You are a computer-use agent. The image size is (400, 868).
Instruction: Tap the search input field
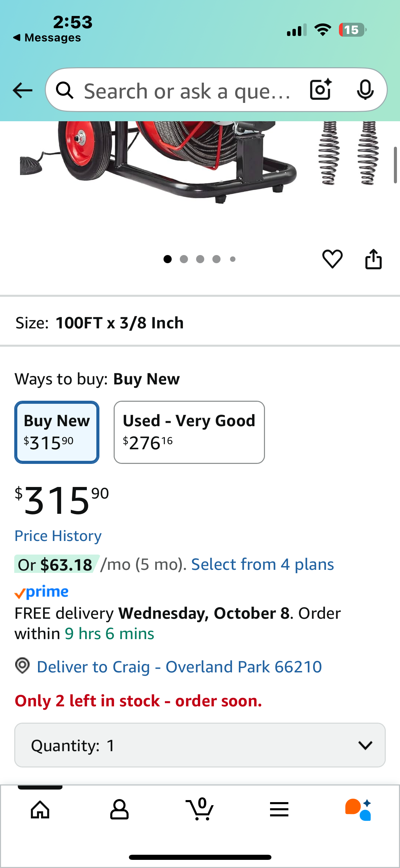point(187,91)
